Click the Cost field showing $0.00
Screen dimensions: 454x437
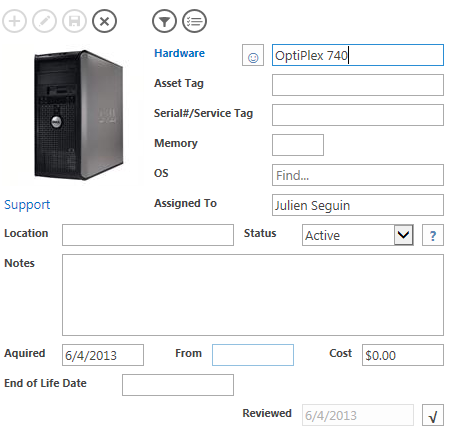[403, 355]
